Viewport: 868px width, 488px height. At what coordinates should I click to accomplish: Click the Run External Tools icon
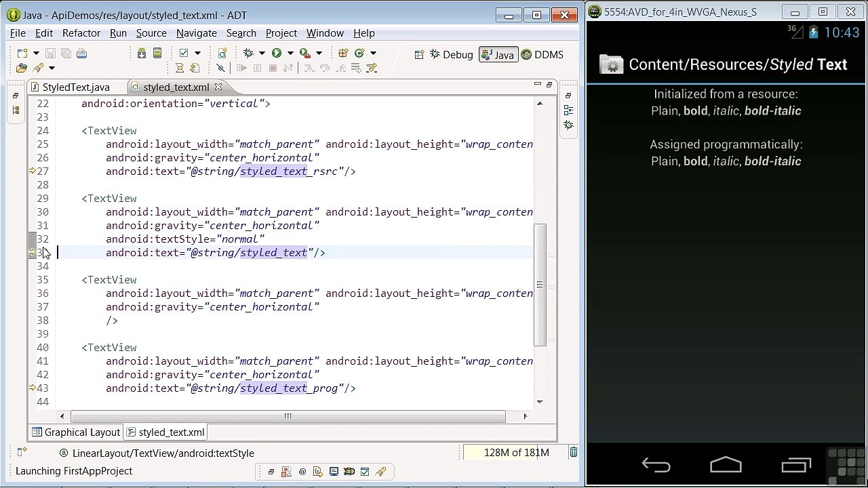[304, 53]
